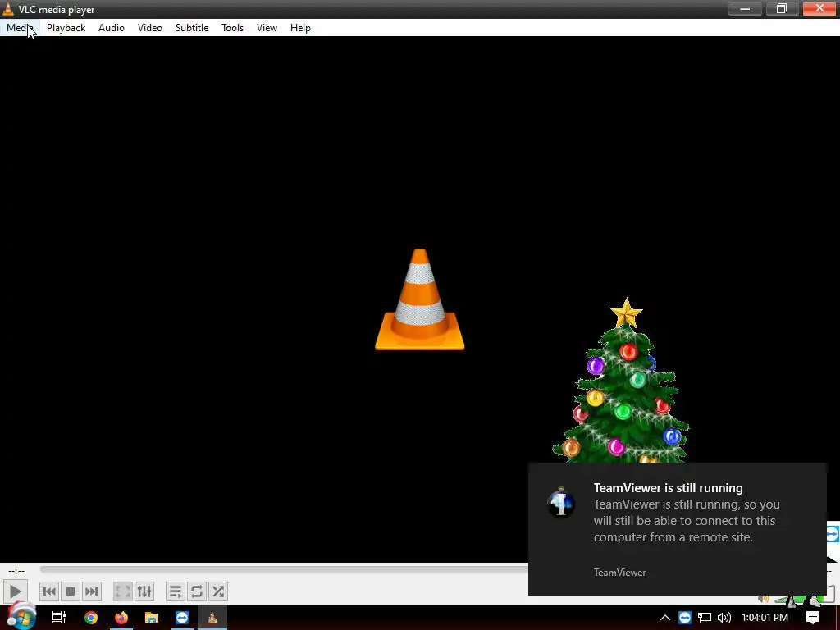The image size is (840, 630).
Task: Open the Media menu
Action: pyautogui.click(x=21, y=28)
